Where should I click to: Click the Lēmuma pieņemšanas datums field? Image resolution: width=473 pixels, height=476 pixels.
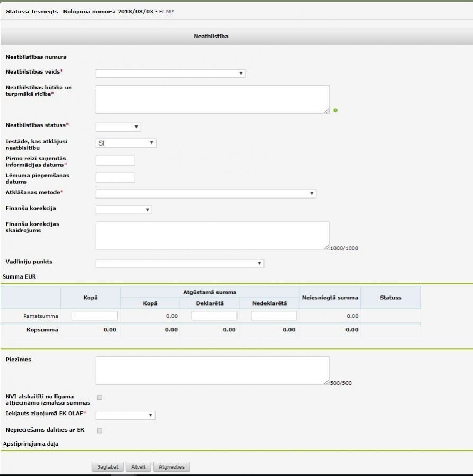115,177
